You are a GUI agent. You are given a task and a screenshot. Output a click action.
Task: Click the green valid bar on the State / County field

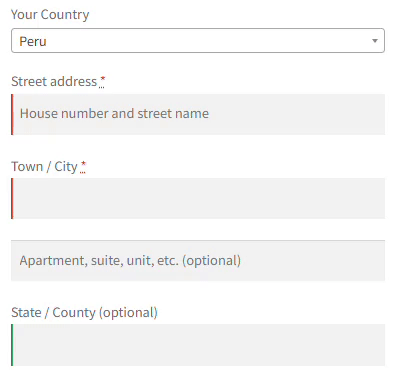point(12,345)
